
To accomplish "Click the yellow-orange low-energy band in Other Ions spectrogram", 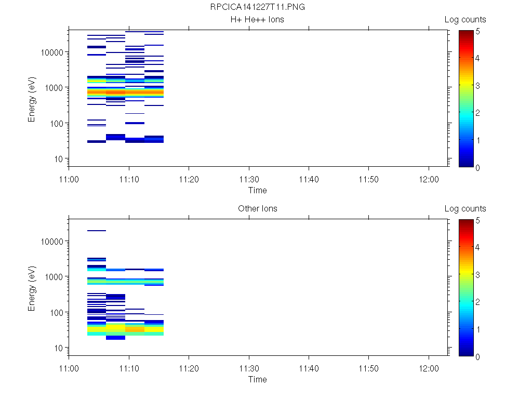I will point(126,329).
